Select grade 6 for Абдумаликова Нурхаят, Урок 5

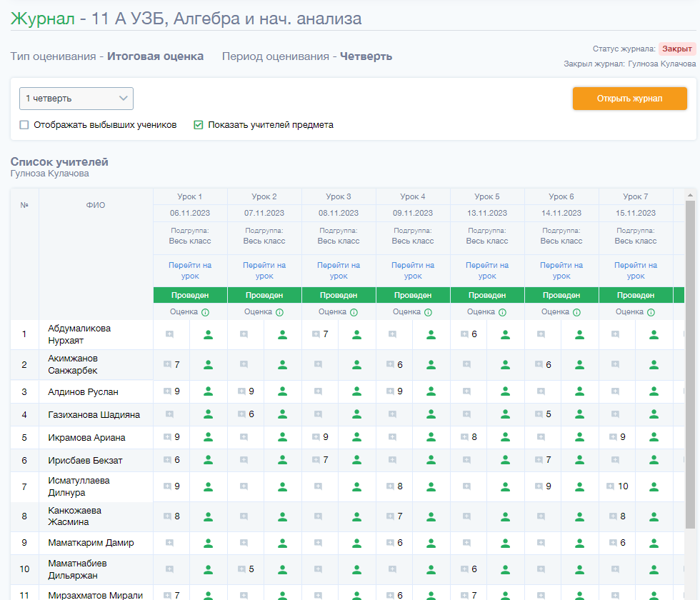(x=474, y=334)
